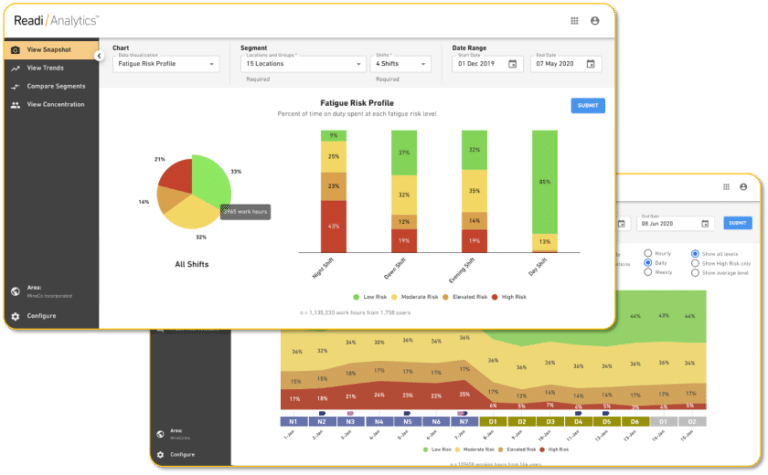
Task: Open the user account icon in the Readi Analytics header
Action: (595, 21)
